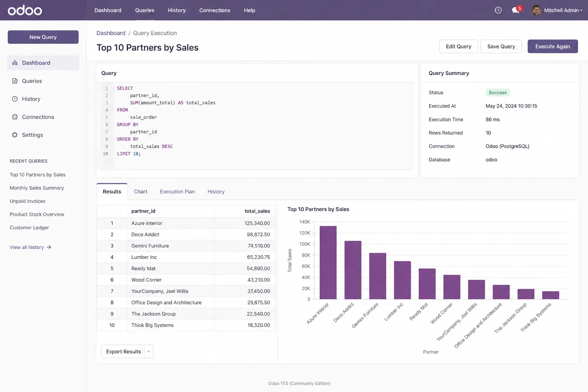588x392 pixels.
Task: Open messages chat icon with badge
Action: point(516,10)
